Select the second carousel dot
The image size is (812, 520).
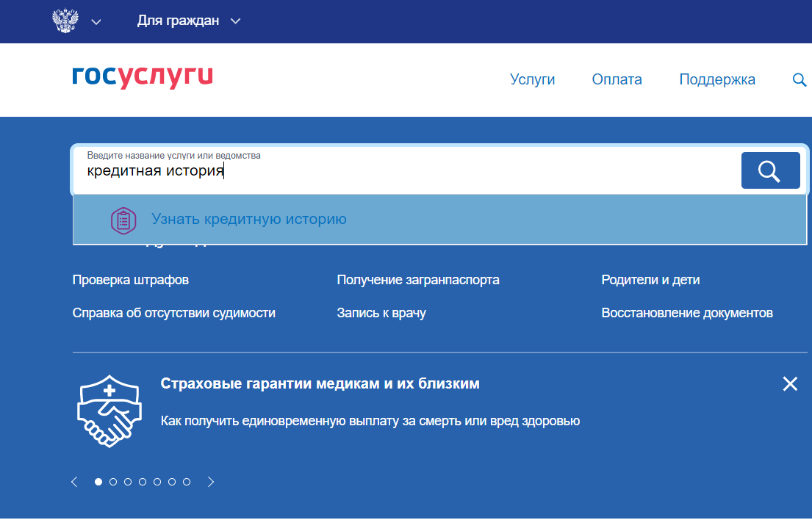[x=113, y=482]
